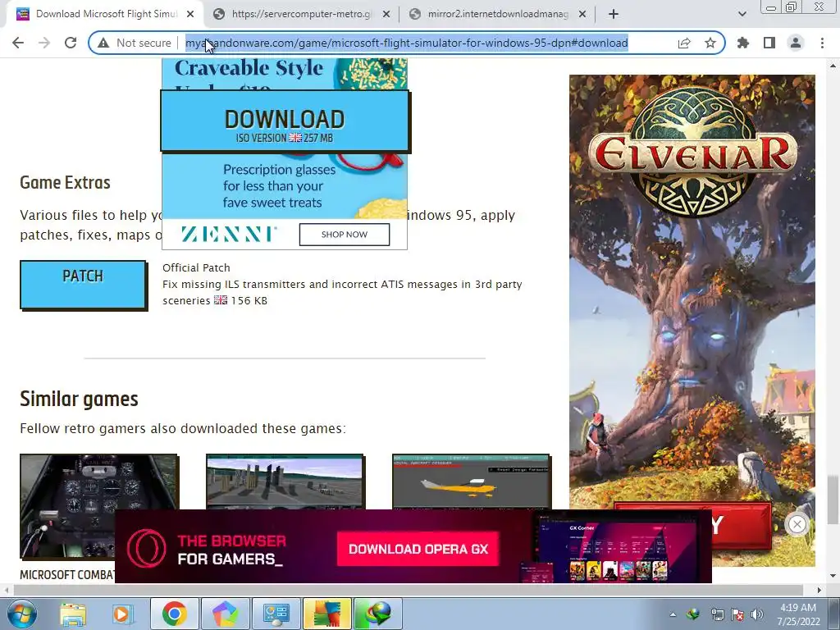This screenshot has height=630, width=840.
Task: Open the Chrome three-dot menu
Action: pos(822,43)
